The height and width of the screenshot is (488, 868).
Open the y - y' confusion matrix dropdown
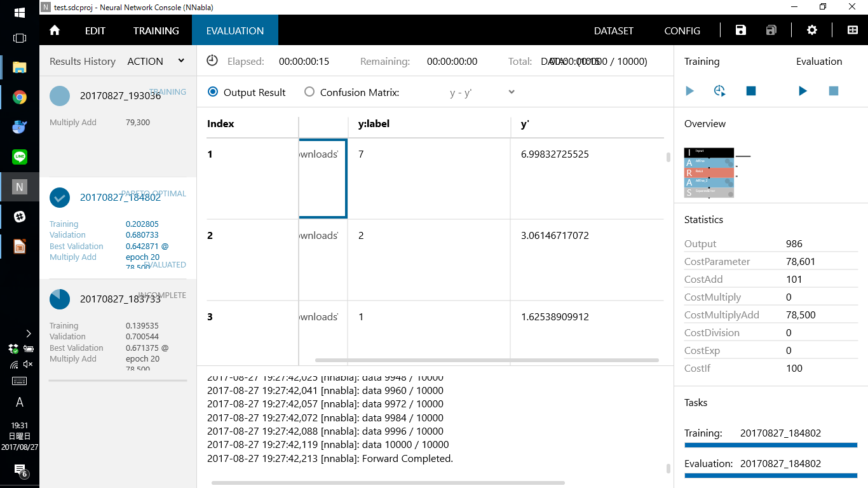[482, 92]
